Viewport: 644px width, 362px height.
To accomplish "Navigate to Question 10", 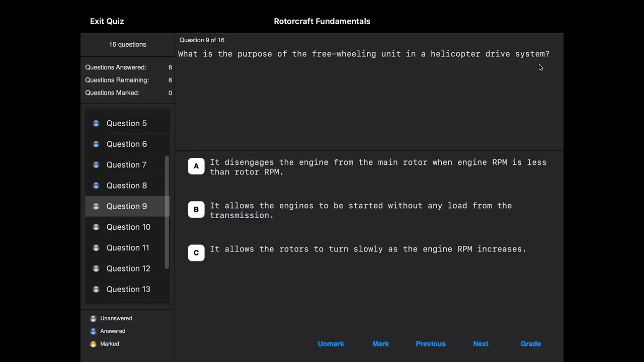I will point(127,227).
